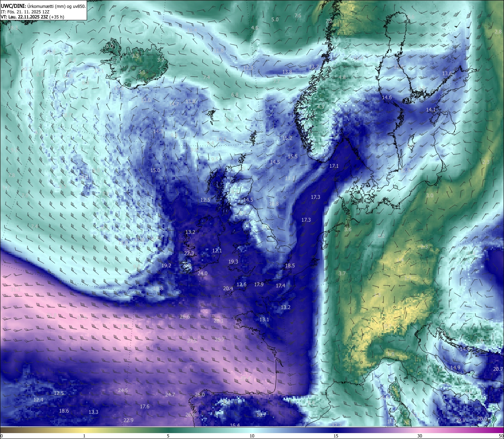Click the 14.6 value over Sweden
504x439 pixels.
click(387, 97)
